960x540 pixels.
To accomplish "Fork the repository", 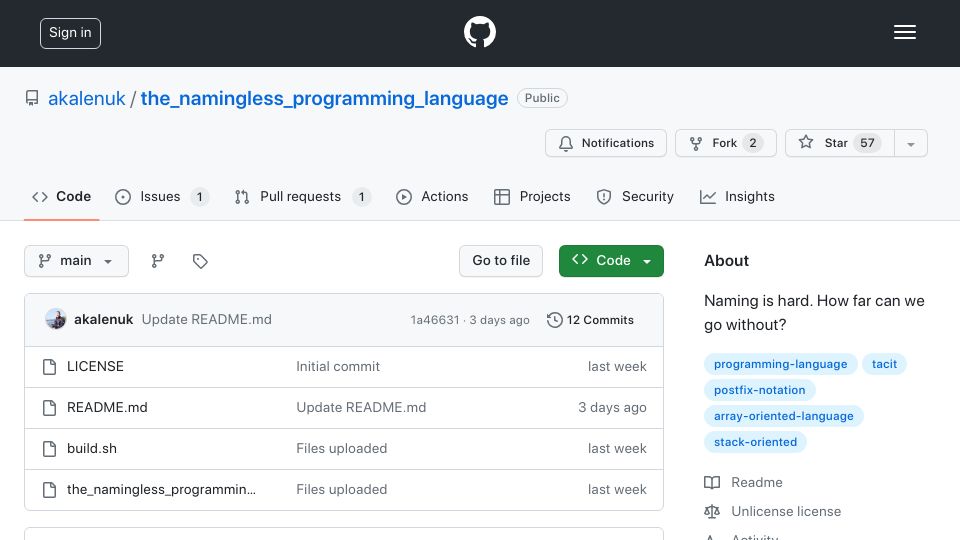I will [x=726, y=143].
